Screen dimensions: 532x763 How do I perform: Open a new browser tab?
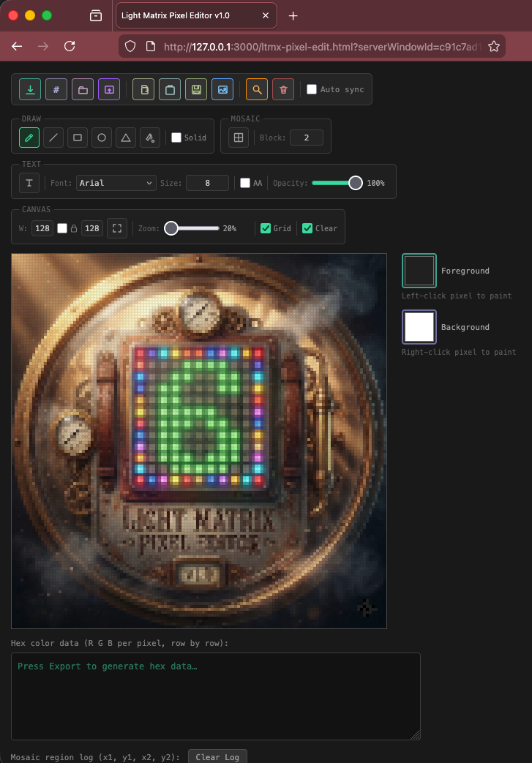click(x=293, y=15)
